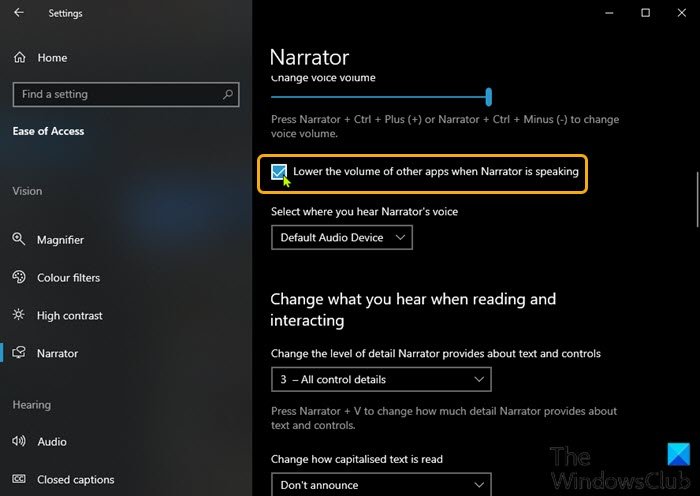Click the back arrow in Settings
Image resolution: width=700 pixels, height=496 pixels.
click(19, 13)
